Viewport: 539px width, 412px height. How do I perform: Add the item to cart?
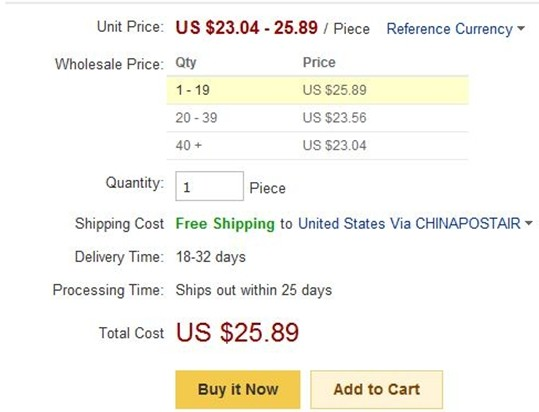click(x=376, y=389)
